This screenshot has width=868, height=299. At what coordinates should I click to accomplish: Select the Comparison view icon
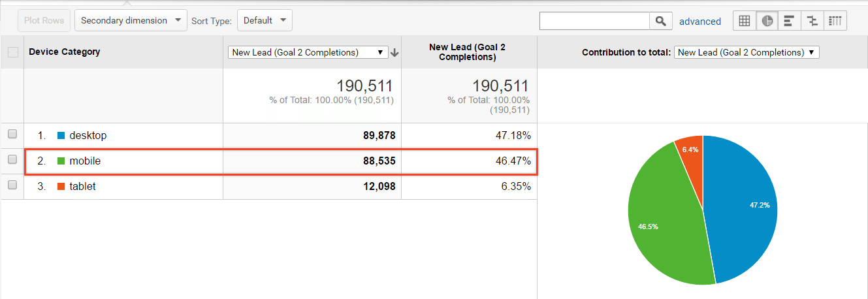(812, 21)
